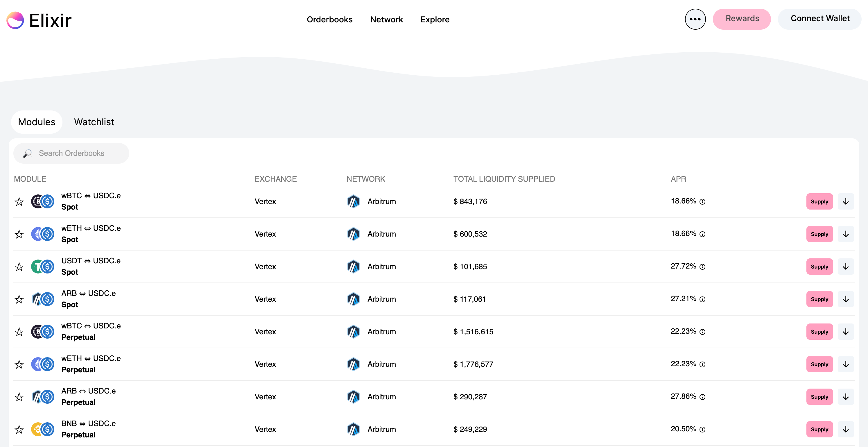This screenshot has height=447, width=868.
Task: Click the Elixir logo icon
Action: 15,20
